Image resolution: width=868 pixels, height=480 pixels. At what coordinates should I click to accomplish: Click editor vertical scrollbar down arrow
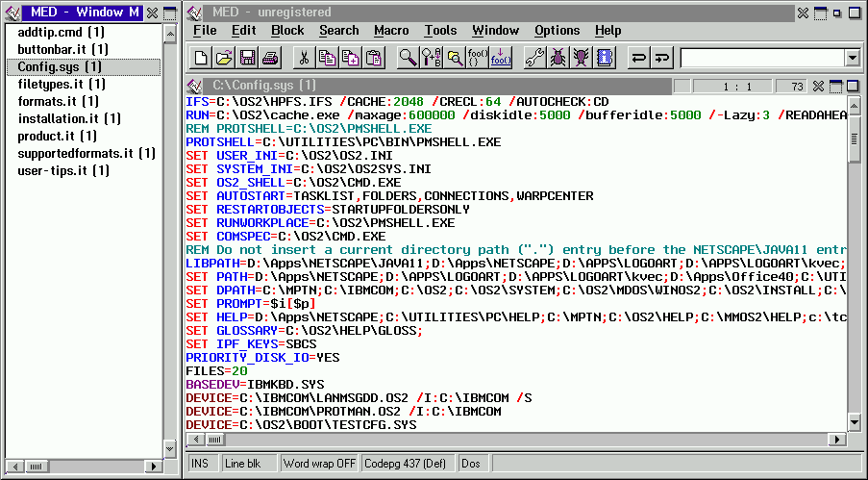[855, 423]
